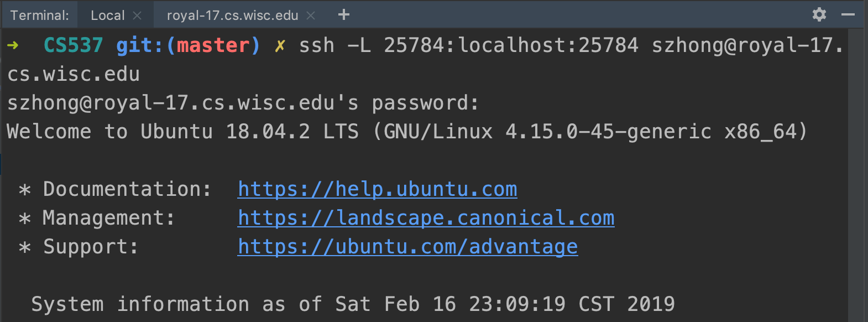
Task: Open a new terminal session tab
Action: point(343,15)
